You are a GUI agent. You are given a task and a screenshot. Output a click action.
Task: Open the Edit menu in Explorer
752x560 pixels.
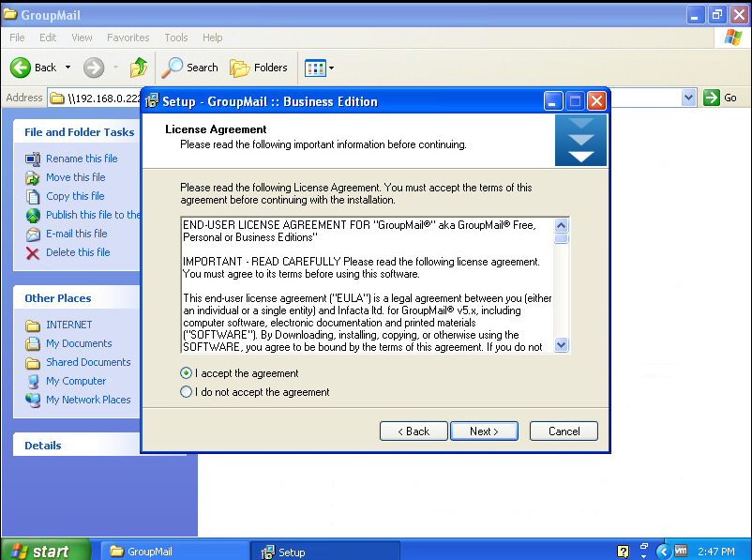[48, 38]
